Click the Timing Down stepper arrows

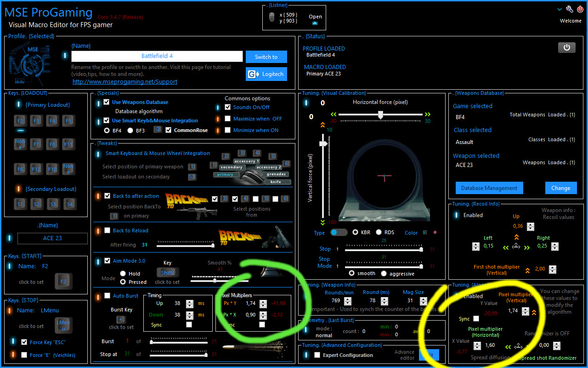[190, 315]
